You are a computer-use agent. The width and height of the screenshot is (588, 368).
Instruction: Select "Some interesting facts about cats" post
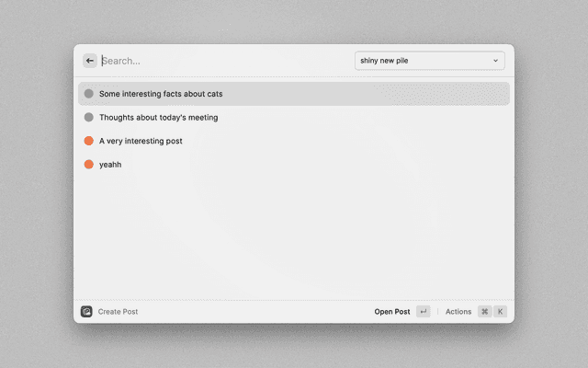point(161,94)
